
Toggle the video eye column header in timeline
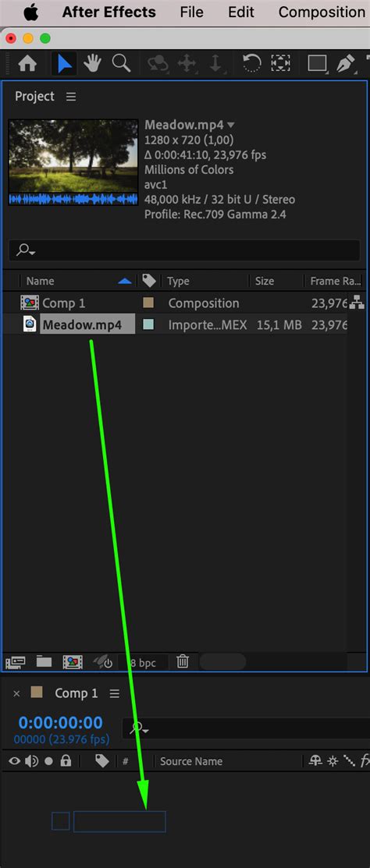[14, 761]
